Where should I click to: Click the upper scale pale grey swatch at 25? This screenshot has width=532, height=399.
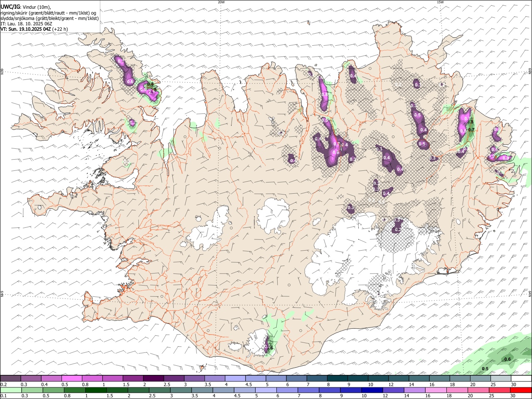(500, 378)
